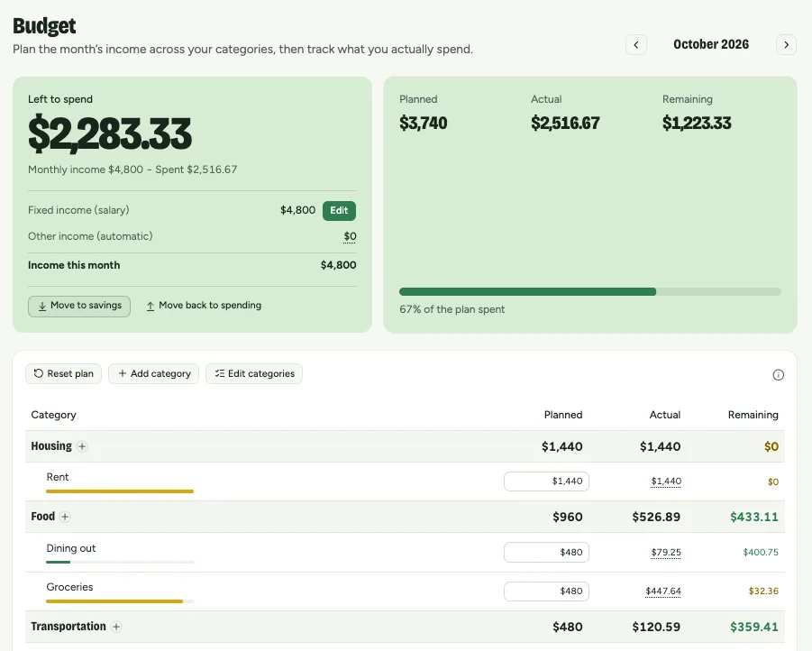Add a new category
Screen dimensions: 812x651
(153, 373)
